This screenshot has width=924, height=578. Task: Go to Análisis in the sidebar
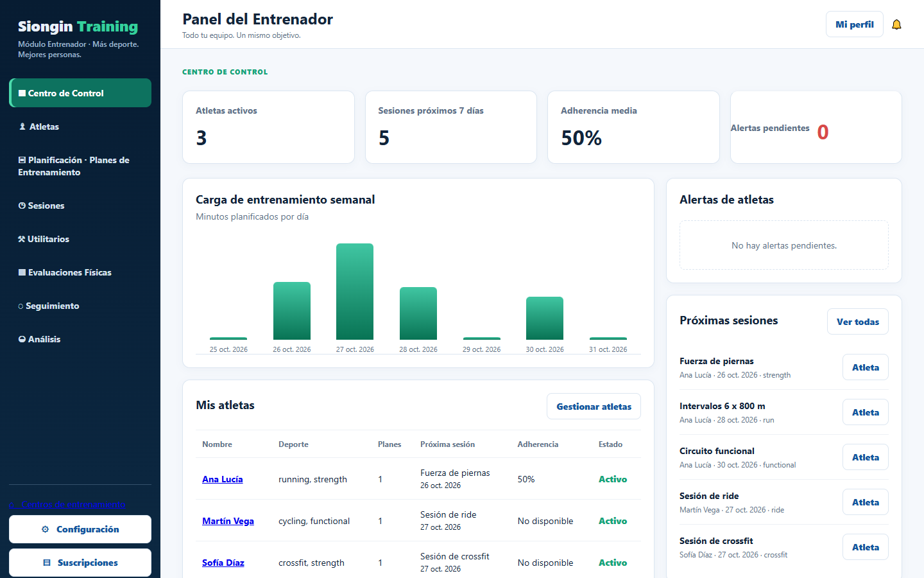[x=80, y=339]
